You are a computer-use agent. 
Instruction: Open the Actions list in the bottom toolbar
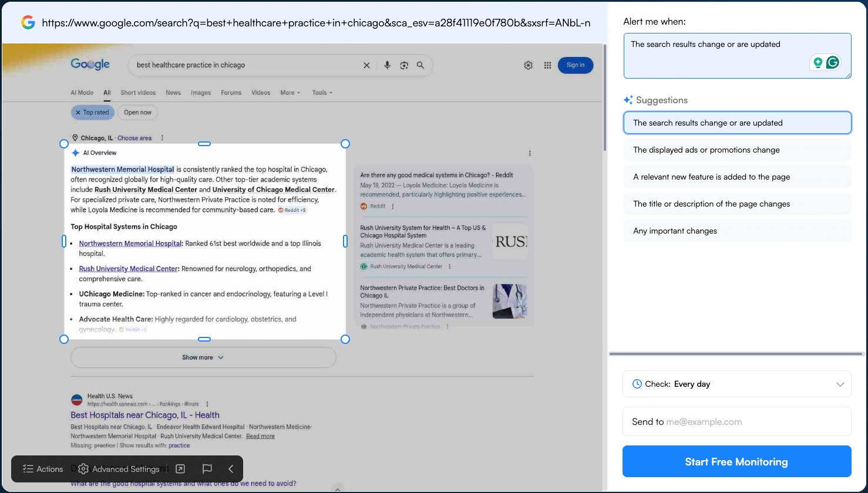(43, 469)
